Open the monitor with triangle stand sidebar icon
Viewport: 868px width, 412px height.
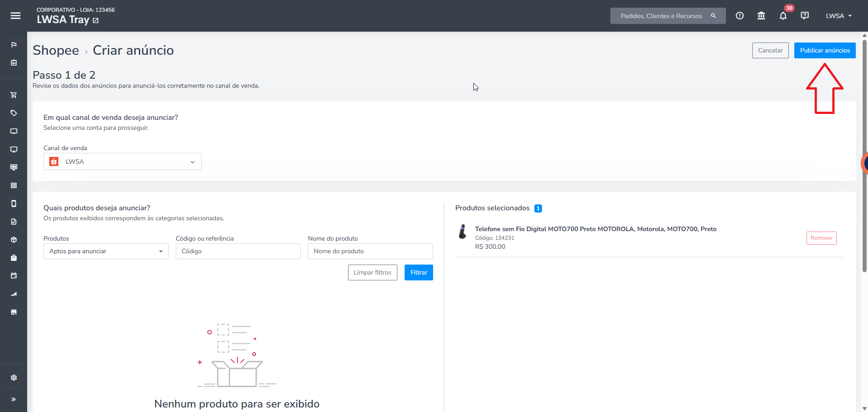point(14,149)
